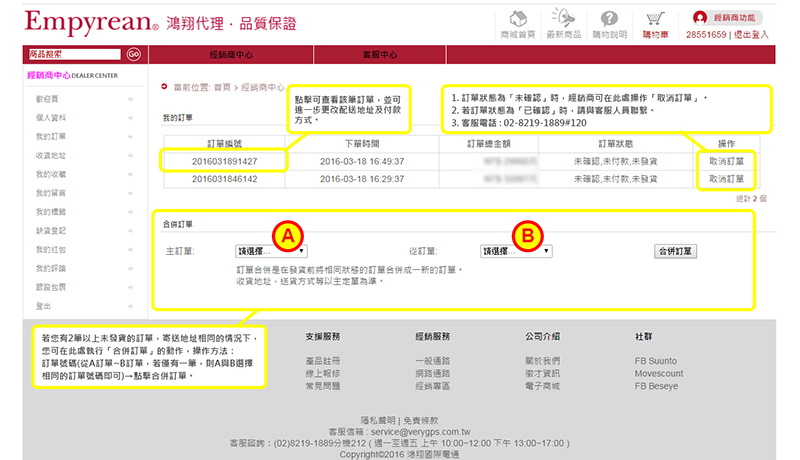Viewport: 800px width, 460px height.
Task: Click the 商城首頁 house icon
Action: coord(517,19)
